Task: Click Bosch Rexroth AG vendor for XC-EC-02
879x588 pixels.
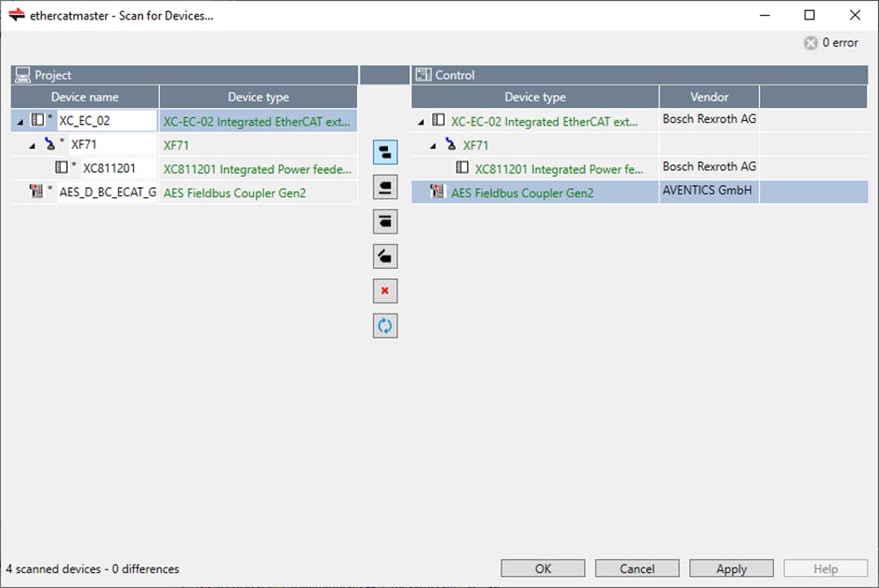Action: [x=709, y=119]
